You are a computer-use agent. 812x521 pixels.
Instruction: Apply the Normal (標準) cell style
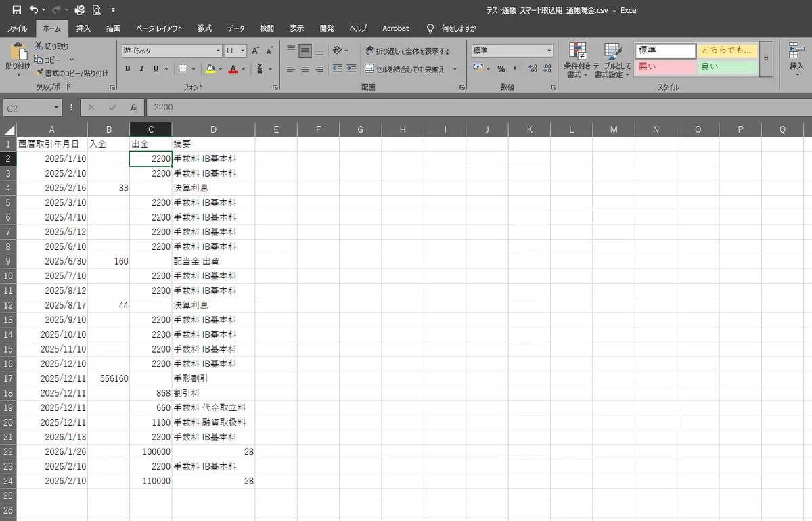[665, 51]
